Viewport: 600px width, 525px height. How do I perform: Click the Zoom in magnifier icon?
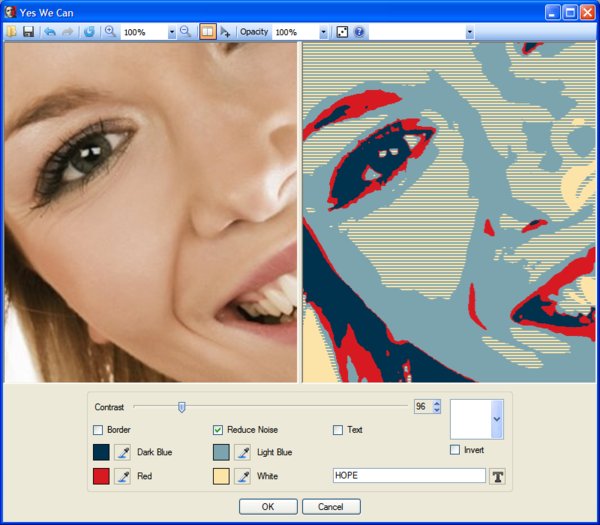pyautogui.click(x=110, y=32)
